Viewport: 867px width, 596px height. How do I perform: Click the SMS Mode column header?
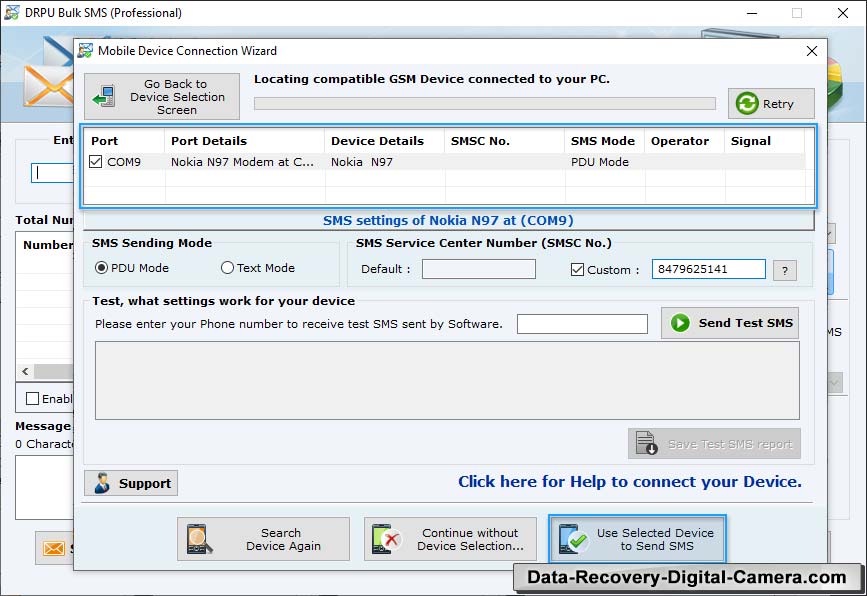[604, 141]
